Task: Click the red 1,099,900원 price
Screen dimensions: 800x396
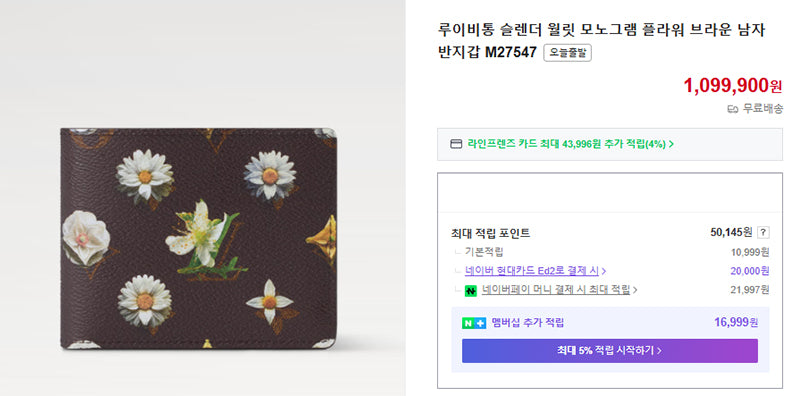Action: [x=733, y=85]
